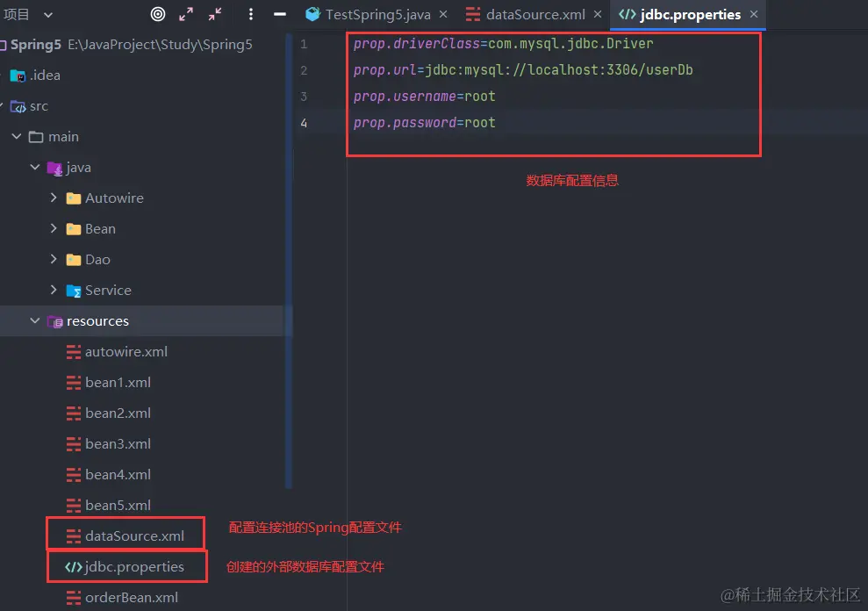This screenshot has width=868, height=611.
Task: Click the project tree vertical scrollbar
Action: [289, 261]
